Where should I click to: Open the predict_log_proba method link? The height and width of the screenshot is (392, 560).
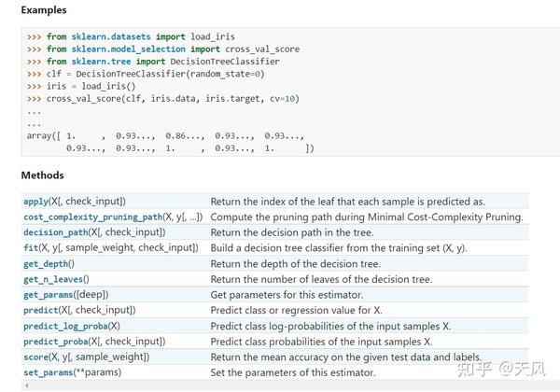(65, 326)
